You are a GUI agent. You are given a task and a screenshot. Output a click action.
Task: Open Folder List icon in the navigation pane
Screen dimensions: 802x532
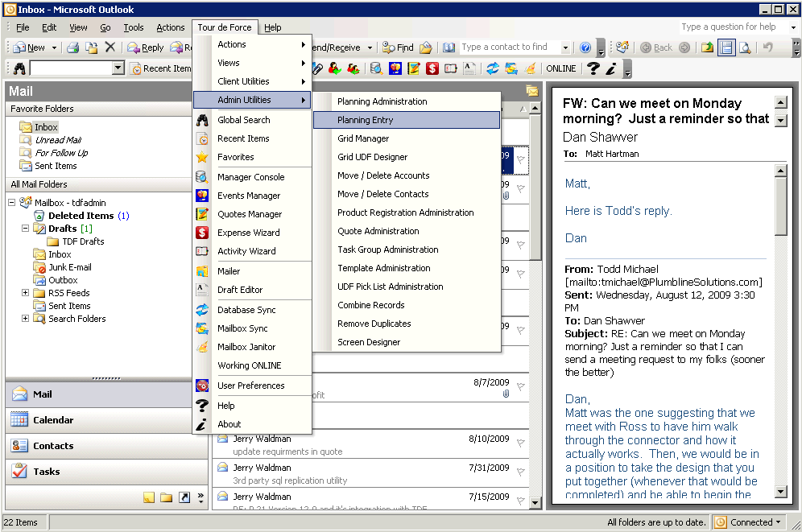coord(166,497)
